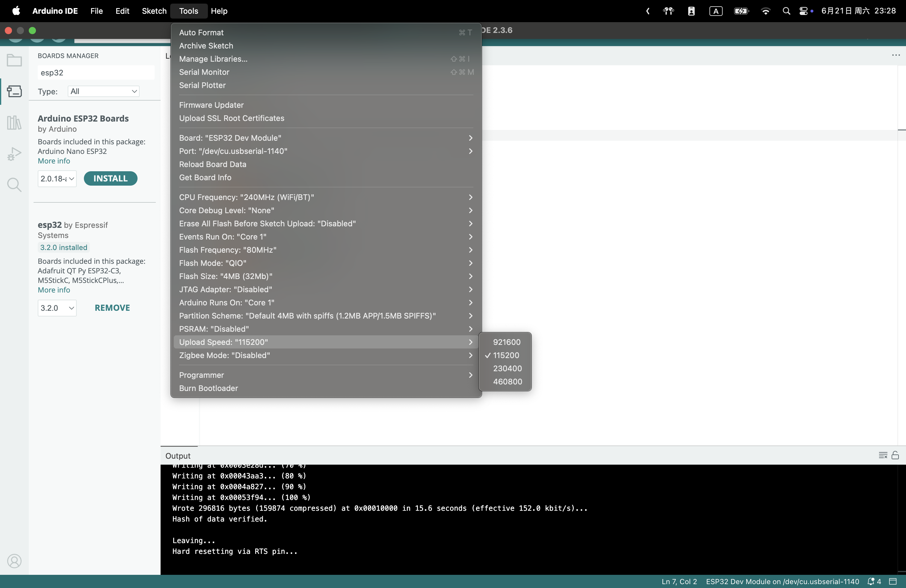Image resolution: width=906 pixels, height=588 pixels.
Task: Choose Auto Format from Tools menu
Action: point(326,32)
